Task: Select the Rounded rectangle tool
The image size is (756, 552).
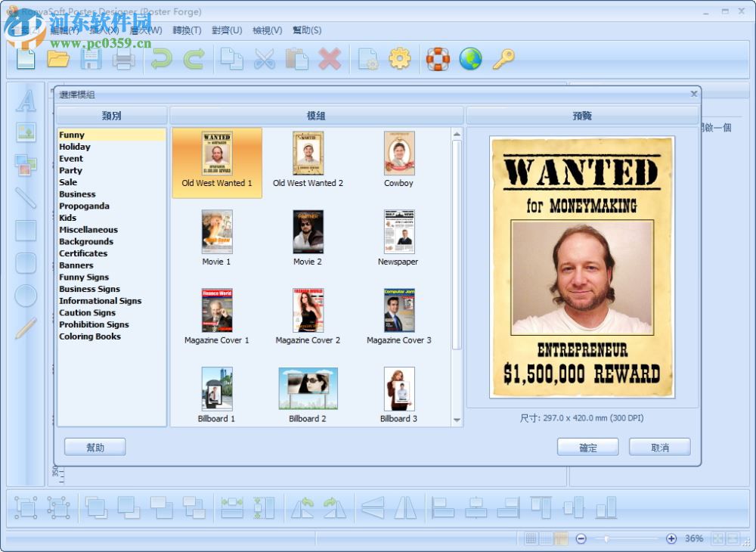Action: tap(26, 263)
